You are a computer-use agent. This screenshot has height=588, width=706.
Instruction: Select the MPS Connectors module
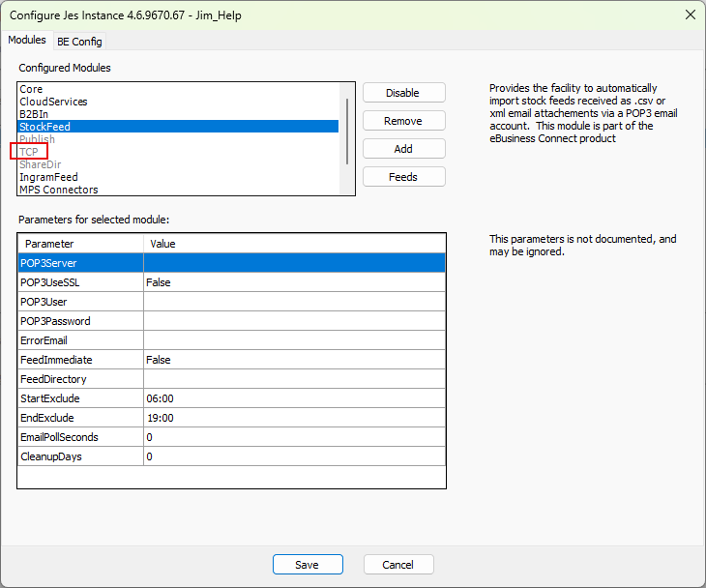pyautogui.click(x=178, y=190)
